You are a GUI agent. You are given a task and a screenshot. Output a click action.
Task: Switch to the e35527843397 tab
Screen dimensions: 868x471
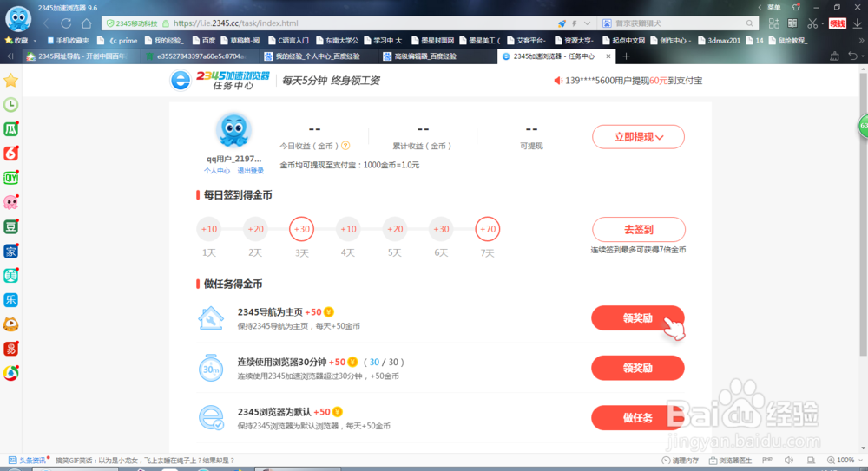[200, 56]
